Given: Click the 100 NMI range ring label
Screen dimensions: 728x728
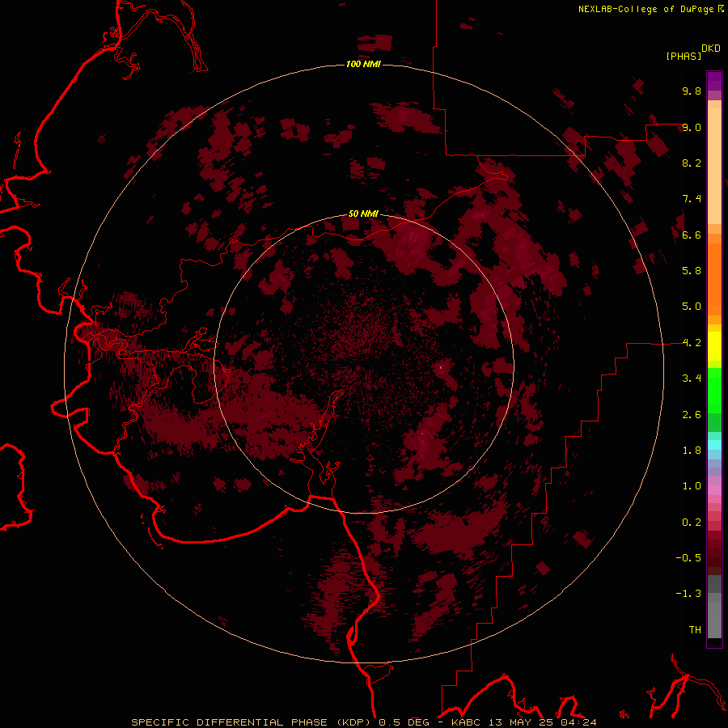Looking at the screenshot, I should point(363,64).
